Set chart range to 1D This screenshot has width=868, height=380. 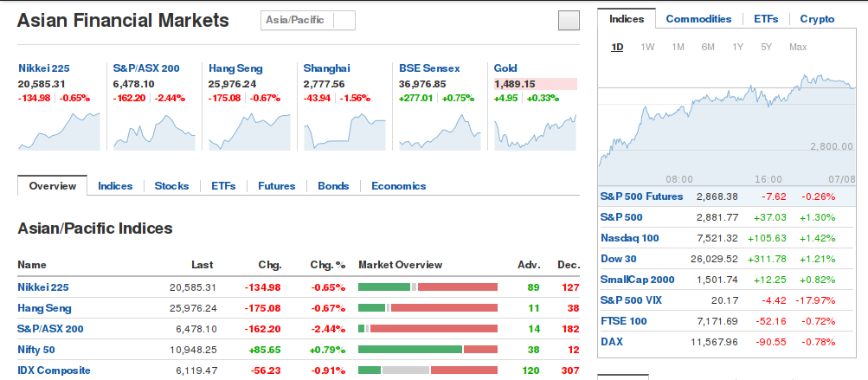pyautogui.click(x=617, y=47)
